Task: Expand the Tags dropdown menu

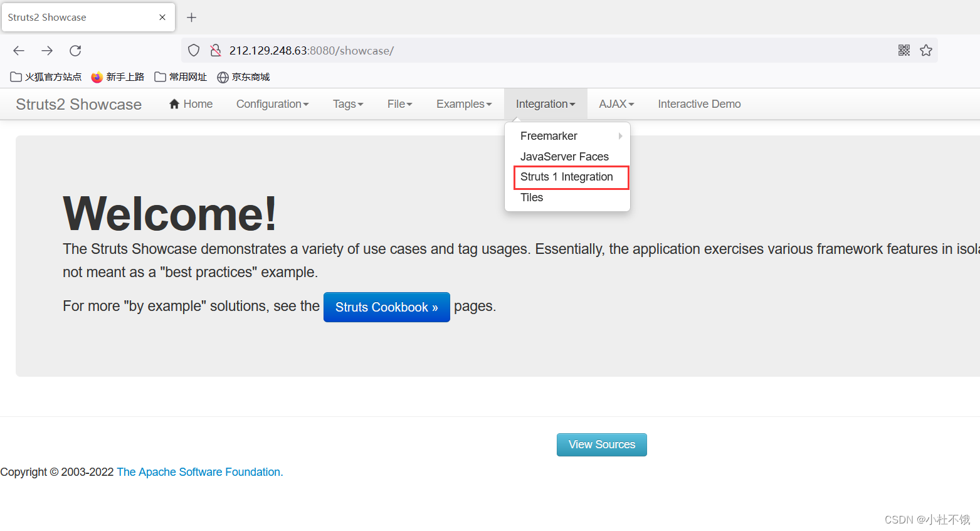Action: pos(348,104)
